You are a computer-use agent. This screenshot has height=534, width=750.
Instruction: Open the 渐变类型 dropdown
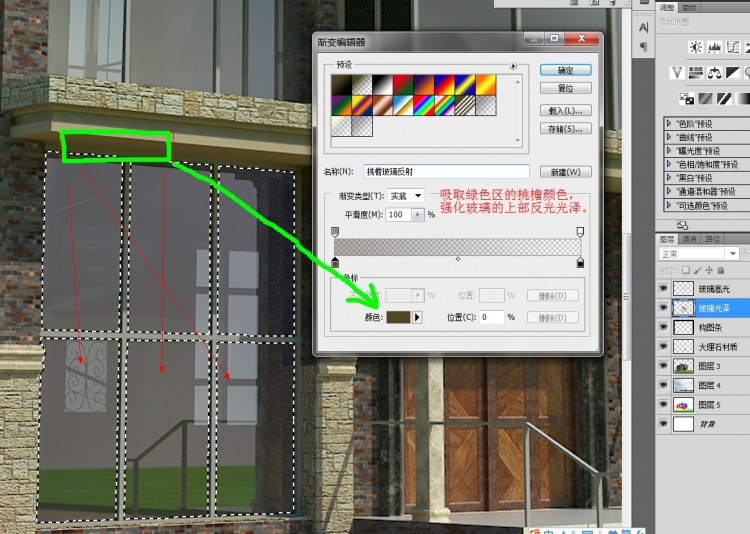pyautogui.click(x=405, y=196)
